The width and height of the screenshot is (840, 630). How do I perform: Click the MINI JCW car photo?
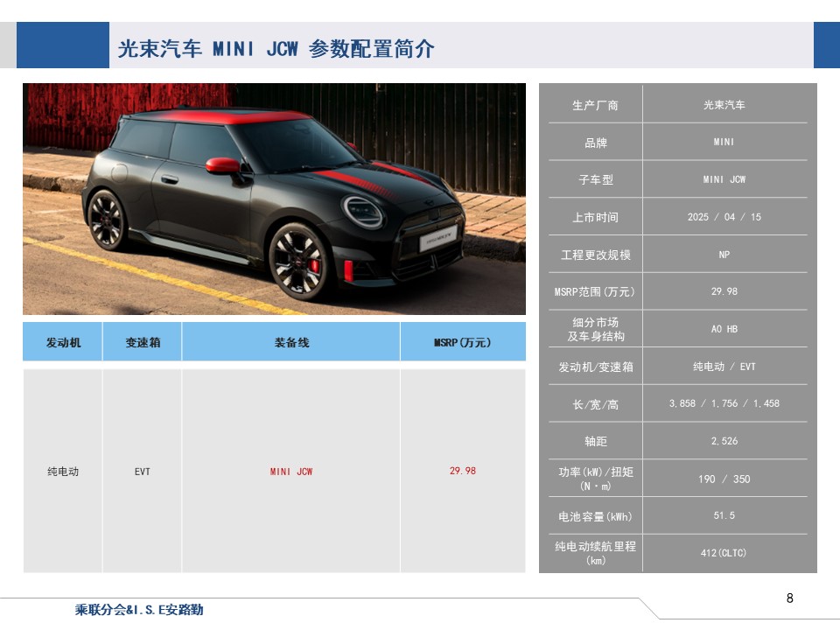[274, 199]
